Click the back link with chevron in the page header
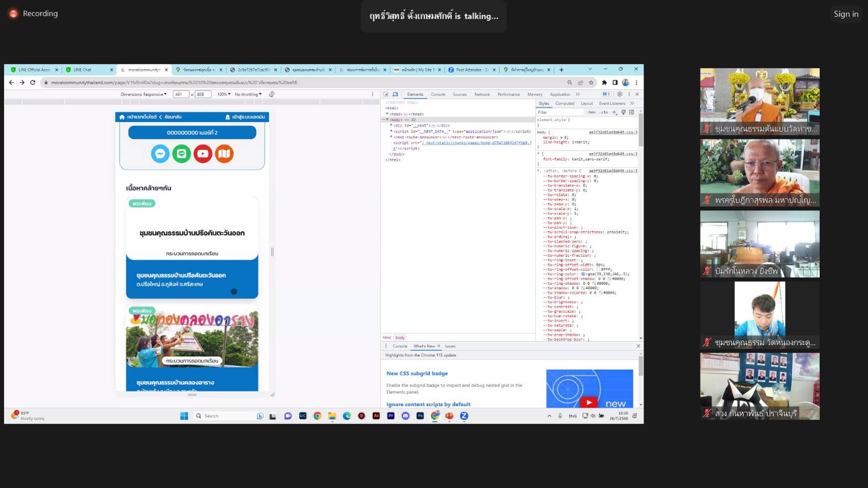The height and width of the screenshot is (488, 868). (170, 117)
